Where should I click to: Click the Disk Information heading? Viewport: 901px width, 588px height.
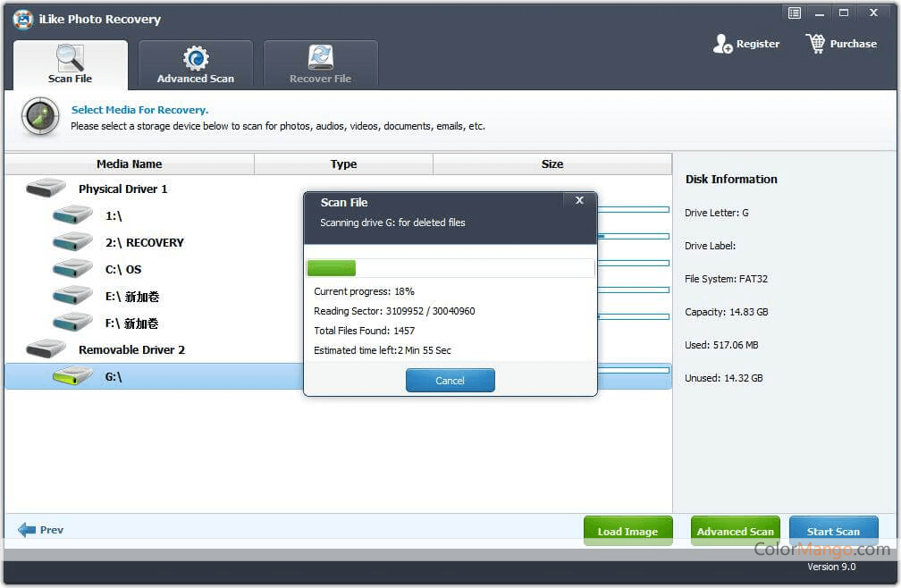(x=731, y=179)
